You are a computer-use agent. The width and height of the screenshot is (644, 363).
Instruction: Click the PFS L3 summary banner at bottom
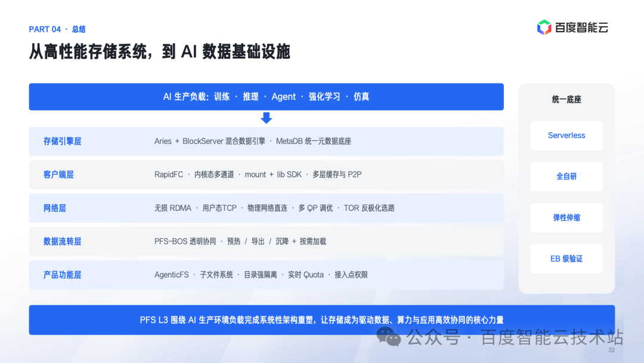321,320
